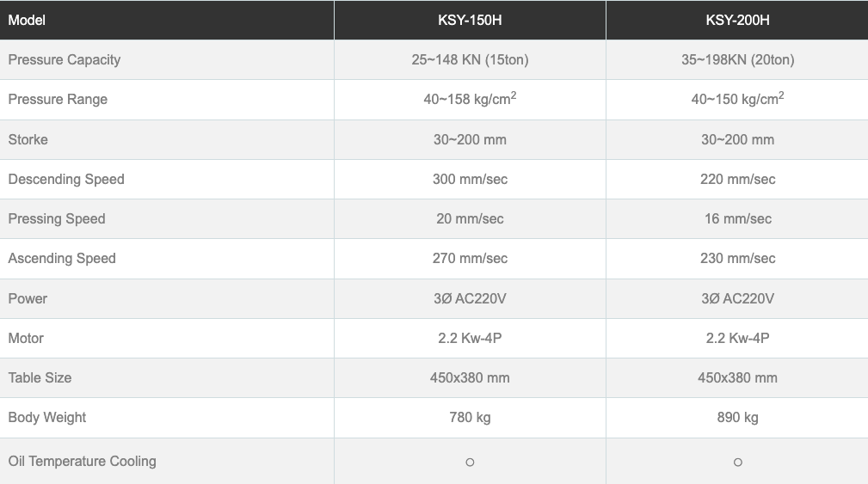Viewport: 868px width, 484px height.
Task: Click the Model header cell
Action: 27,20
